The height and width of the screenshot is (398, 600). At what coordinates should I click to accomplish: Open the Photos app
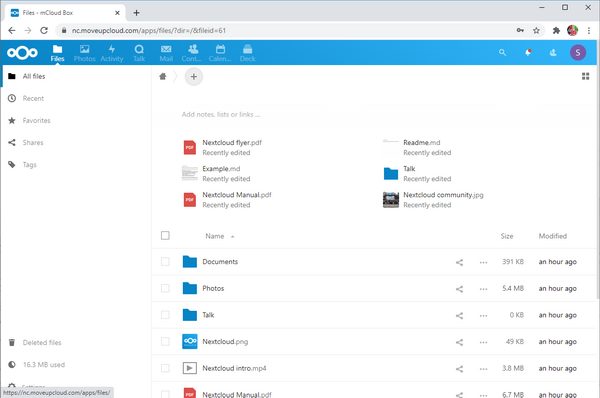[x=85, y=53]
